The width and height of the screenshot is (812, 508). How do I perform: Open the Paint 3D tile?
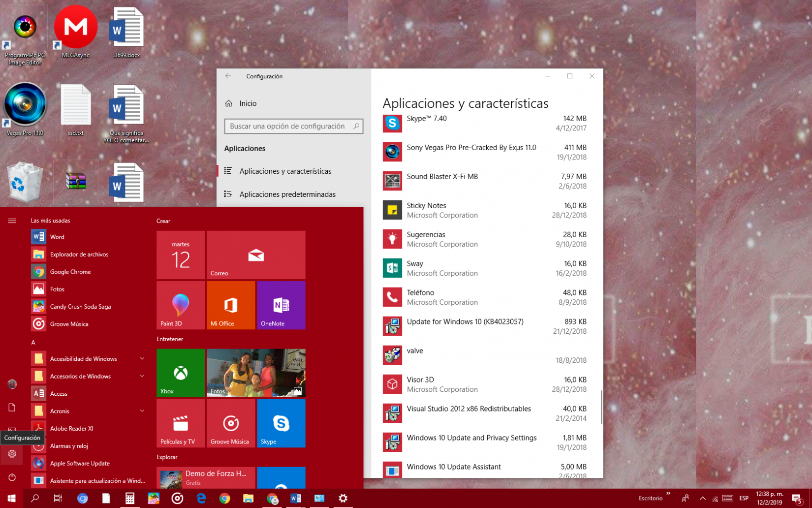pos(181,305)
